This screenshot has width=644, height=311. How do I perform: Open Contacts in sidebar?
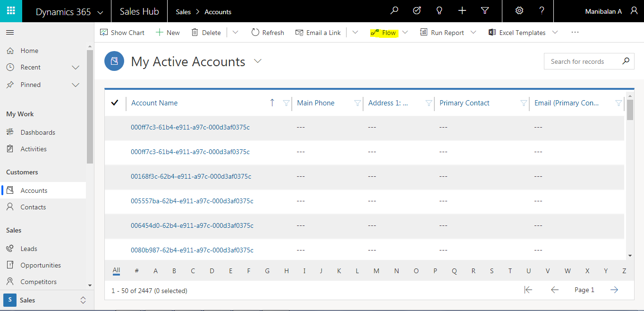(33, 207)
